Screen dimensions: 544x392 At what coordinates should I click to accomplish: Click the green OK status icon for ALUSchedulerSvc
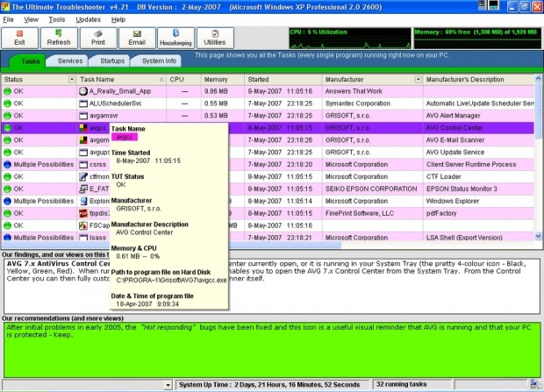[x=7, y=103]
